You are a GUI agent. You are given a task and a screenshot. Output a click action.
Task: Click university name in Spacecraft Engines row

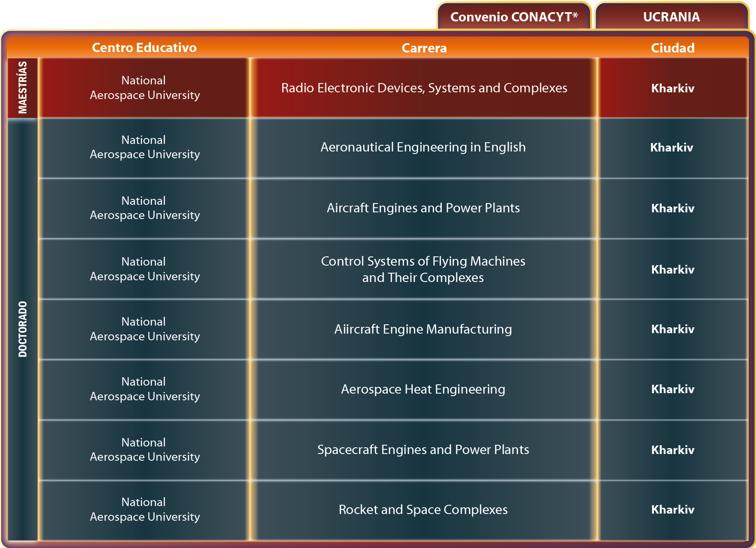pyautogui.click(x=145, y=450)
